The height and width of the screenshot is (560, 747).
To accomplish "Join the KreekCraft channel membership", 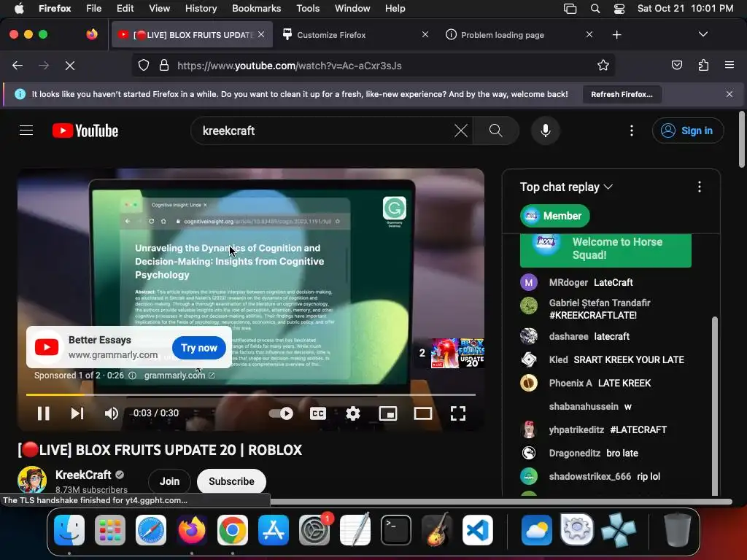I will click(169, 481).
